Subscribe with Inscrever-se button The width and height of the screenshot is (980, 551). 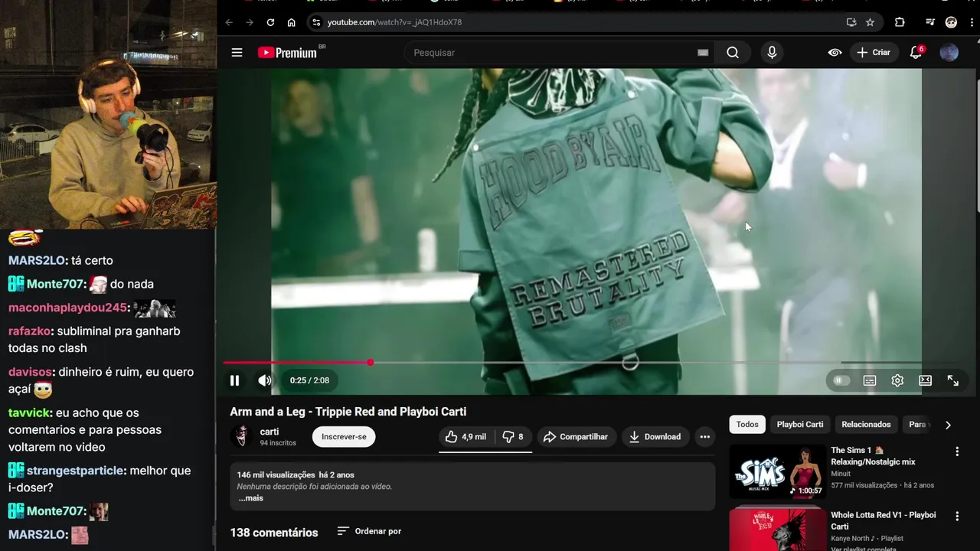(344, 437)
